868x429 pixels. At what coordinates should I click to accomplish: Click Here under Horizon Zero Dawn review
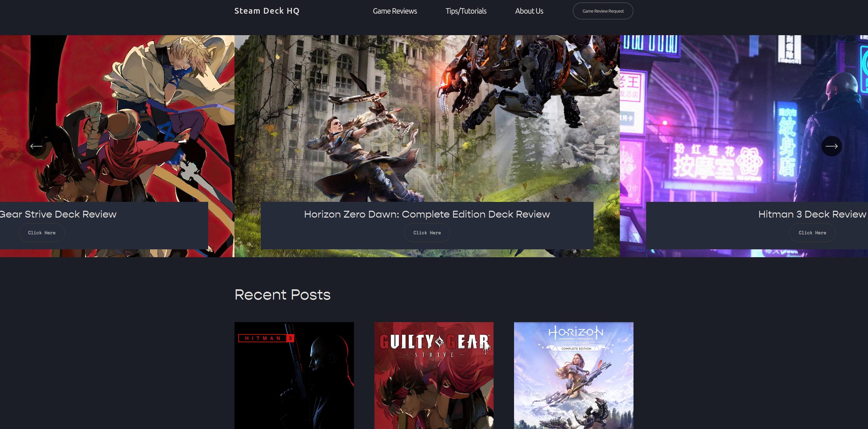tap(427, 233)
